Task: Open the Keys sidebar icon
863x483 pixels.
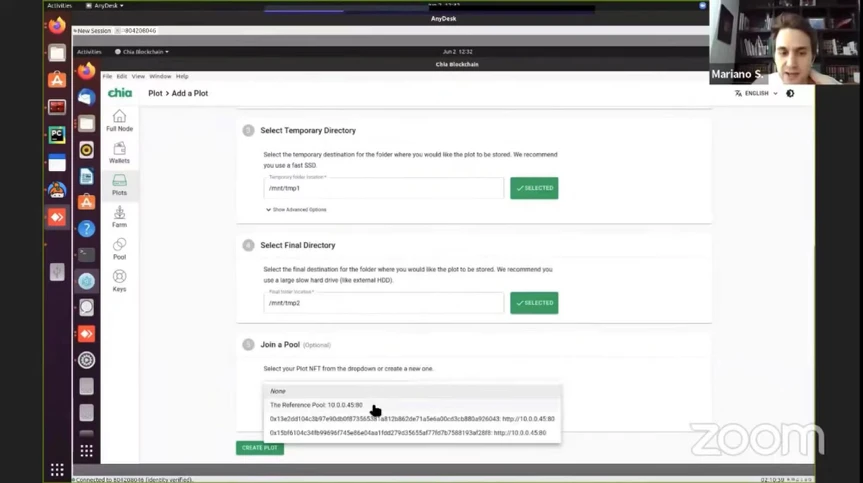Action: click(119, 281)
